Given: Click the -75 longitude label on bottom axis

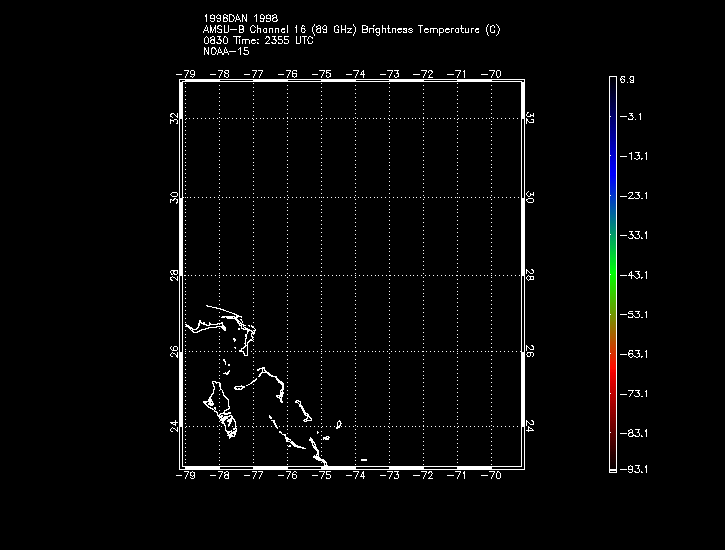Looking at the screenshot, I should pos(321,475).
